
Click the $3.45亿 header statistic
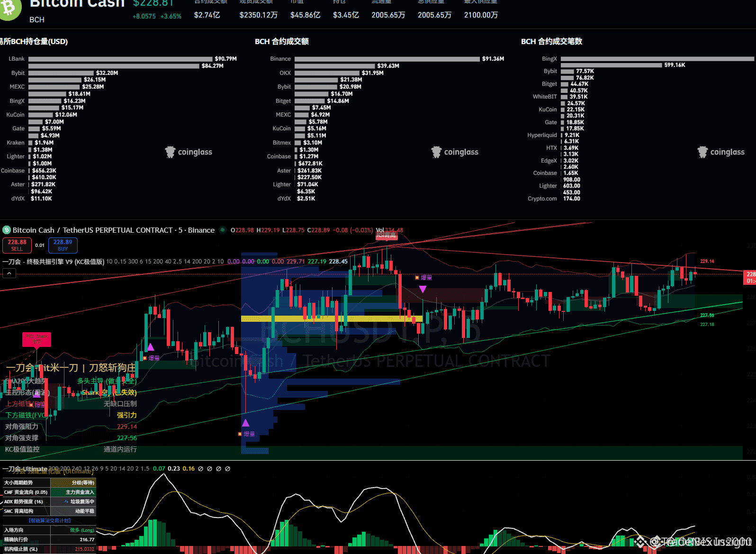coord(346,15)
